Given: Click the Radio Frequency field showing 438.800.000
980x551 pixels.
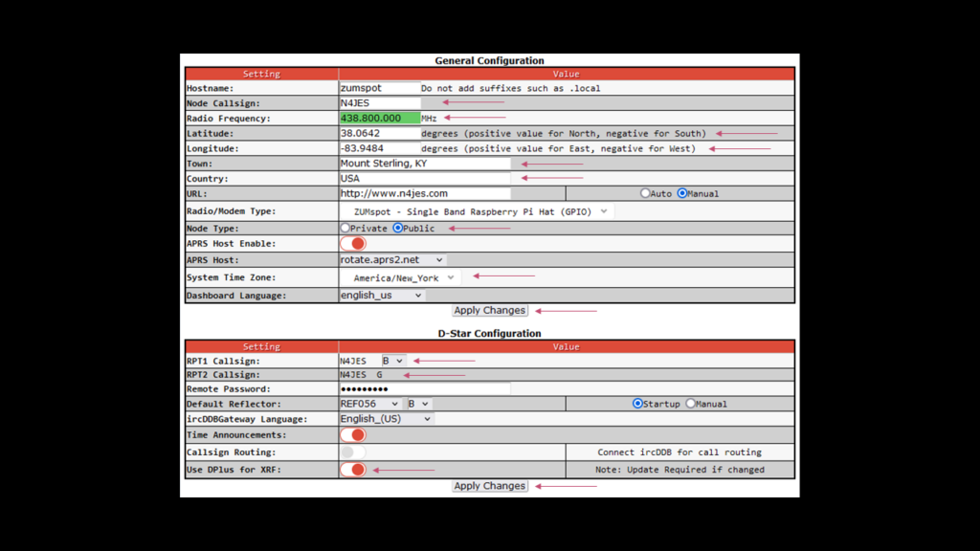Looking at the screenshot, I should [380, 118].
